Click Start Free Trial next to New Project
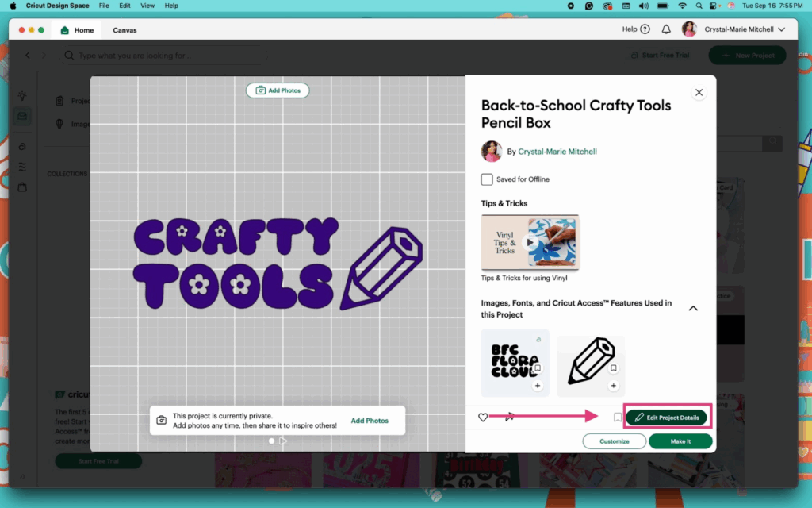 (660, 55)
